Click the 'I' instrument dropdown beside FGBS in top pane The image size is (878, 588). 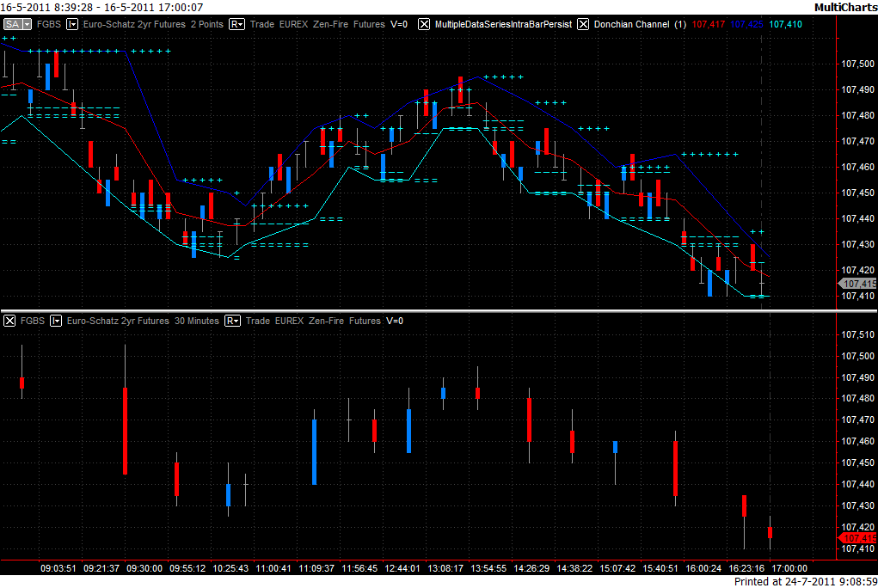(72, 25)
